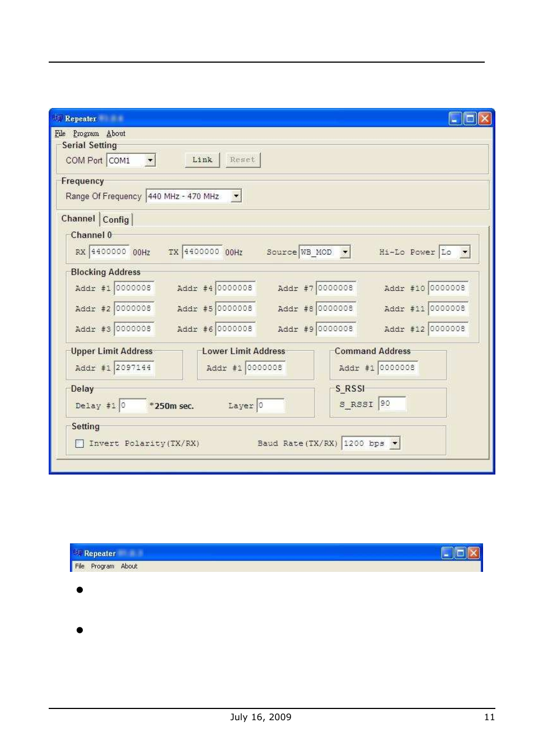Focus Blocking Address Addr #11 field
Viewport: 534px width, 756px height.
coord(448,308)
